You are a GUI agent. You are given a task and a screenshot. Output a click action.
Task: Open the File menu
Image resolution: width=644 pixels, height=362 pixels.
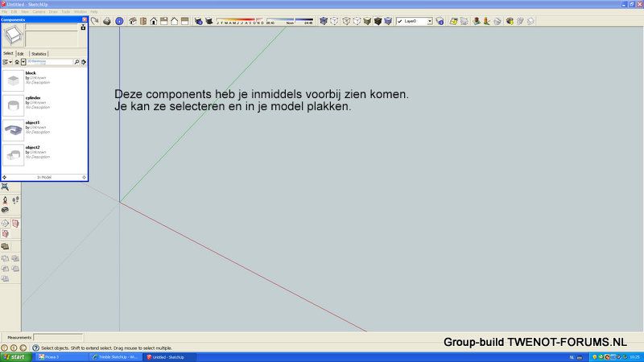pos(5,12)
